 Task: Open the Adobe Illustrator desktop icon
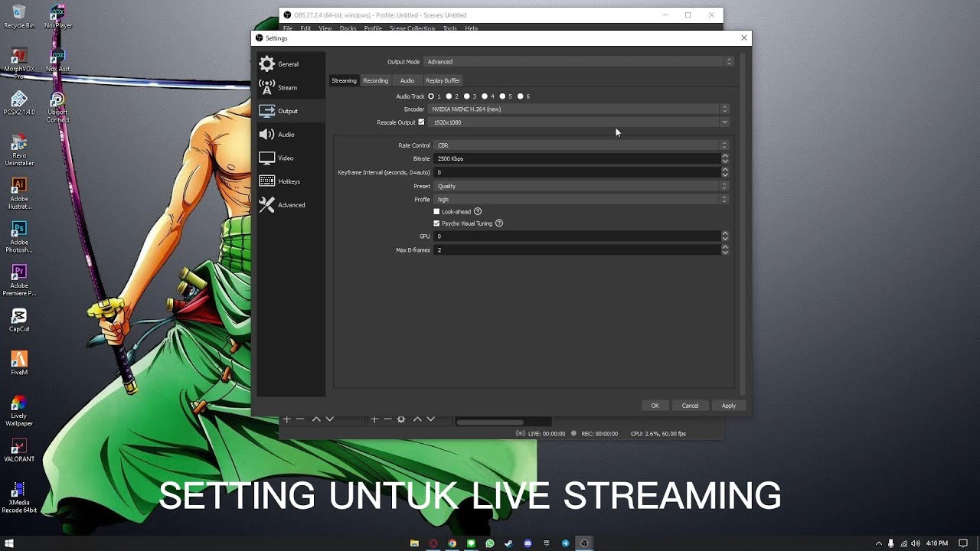(x=19, y=194)
